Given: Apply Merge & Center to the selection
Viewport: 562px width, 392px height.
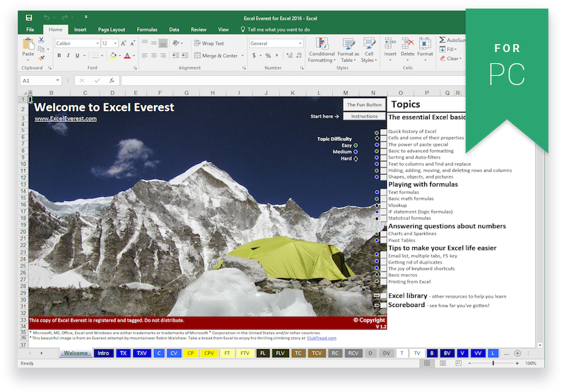Looking at the screenshot, I should click(215, 55).
